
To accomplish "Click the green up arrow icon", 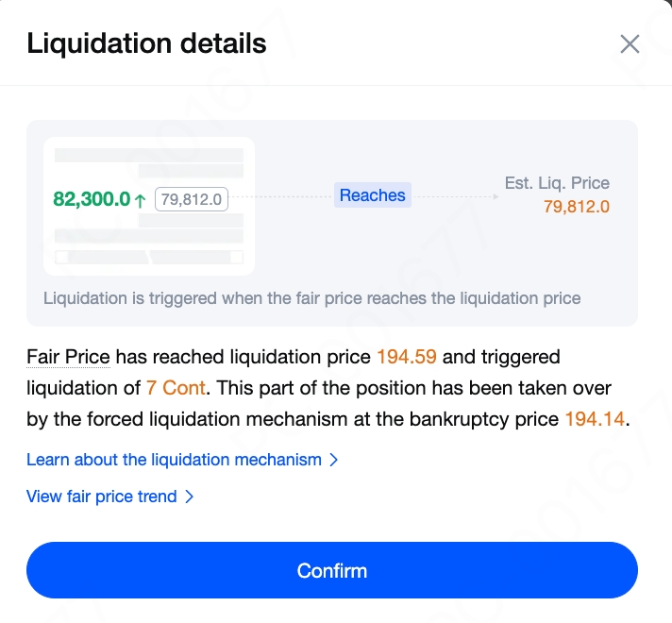I will click(141, 200).
